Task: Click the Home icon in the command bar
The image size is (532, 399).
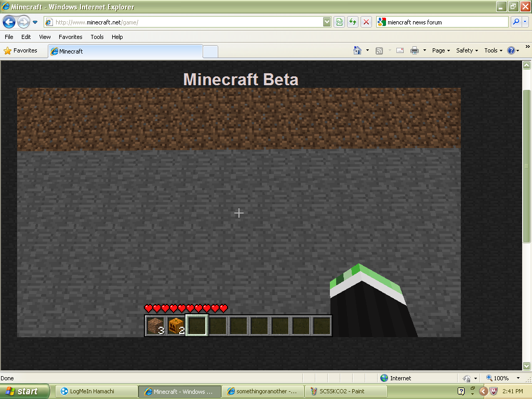Action: point(357,50)
